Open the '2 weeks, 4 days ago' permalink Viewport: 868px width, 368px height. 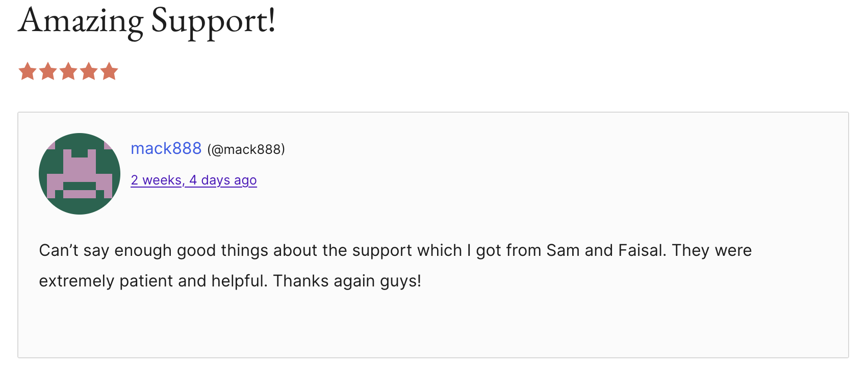pyautogui.click(x=194, y=180)
